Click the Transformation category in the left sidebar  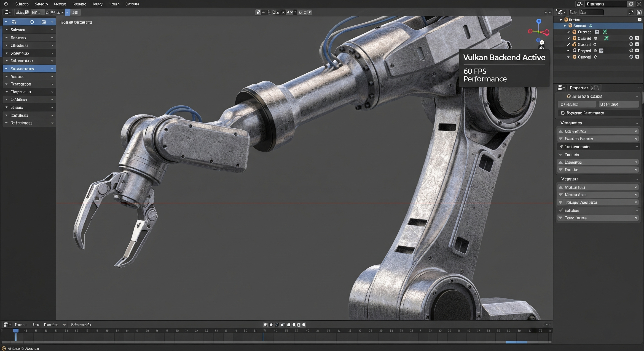(x=29, y=84)
